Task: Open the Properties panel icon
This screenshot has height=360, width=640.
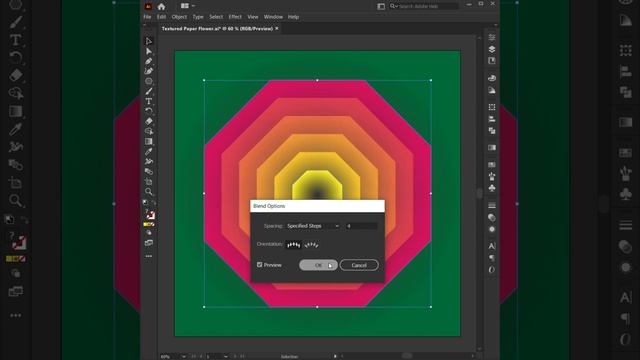Action: (x=492, y=38)
